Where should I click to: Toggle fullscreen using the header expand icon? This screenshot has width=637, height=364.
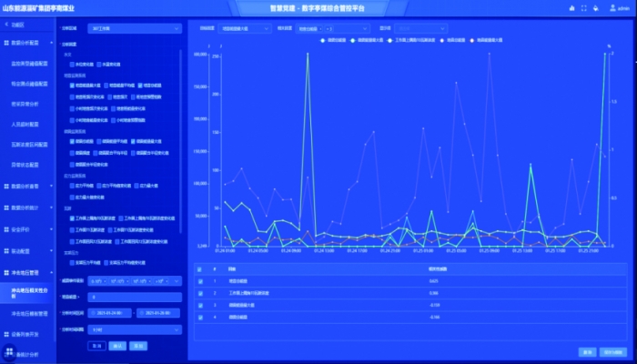click(582, 7)
